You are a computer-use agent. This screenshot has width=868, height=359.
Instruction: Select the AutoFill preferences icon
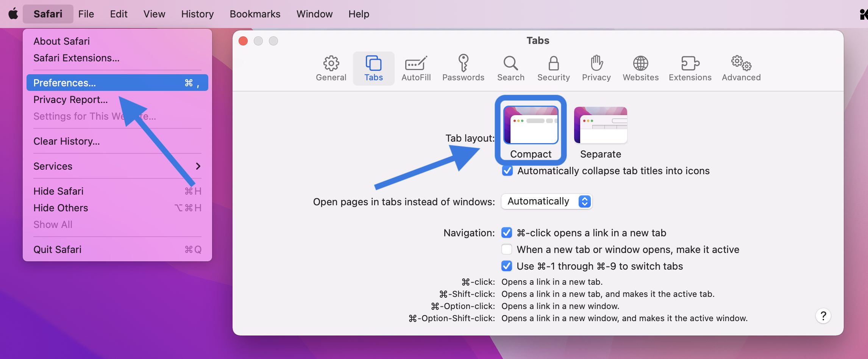416,69
